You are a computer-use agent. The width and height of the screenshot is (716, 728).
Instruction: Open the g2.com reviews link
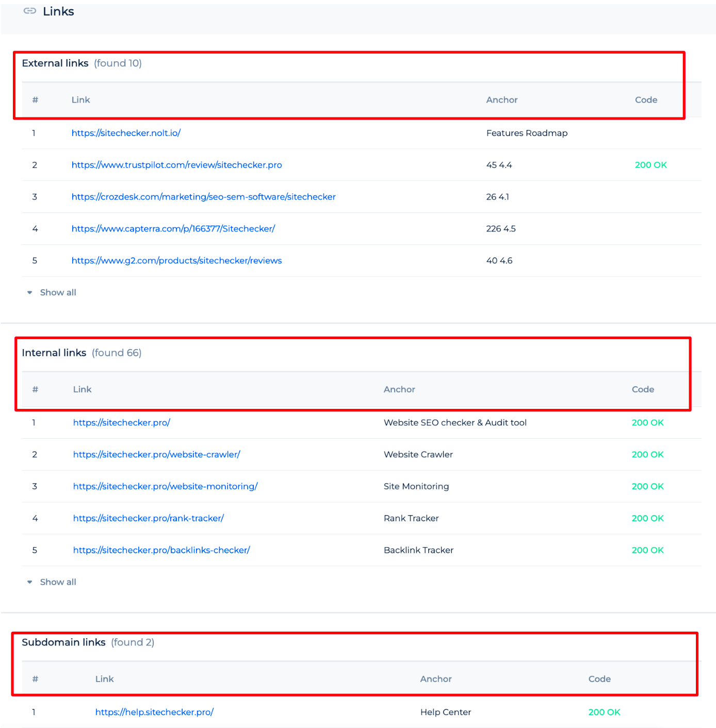click(176, 261)
